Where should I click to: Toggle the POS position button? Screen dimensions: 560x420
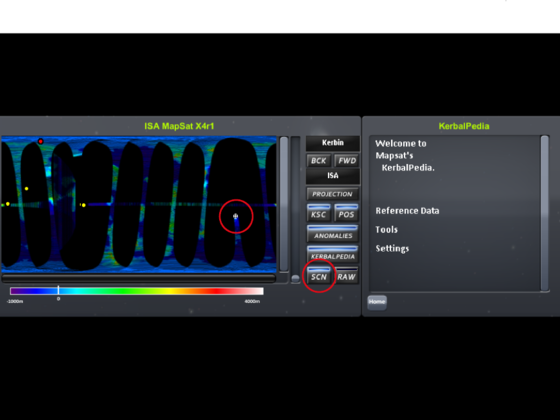tap(346, 213)
